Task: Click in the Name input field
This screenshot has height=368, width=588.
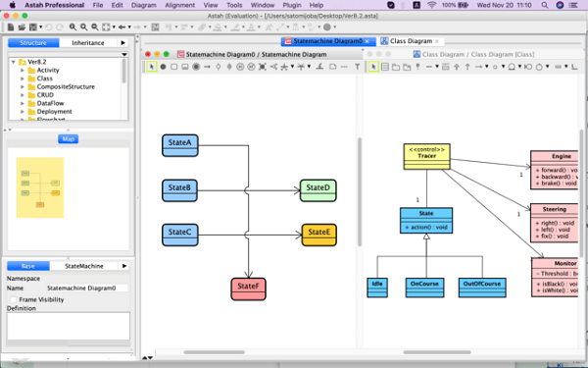Action: [86, 288]
